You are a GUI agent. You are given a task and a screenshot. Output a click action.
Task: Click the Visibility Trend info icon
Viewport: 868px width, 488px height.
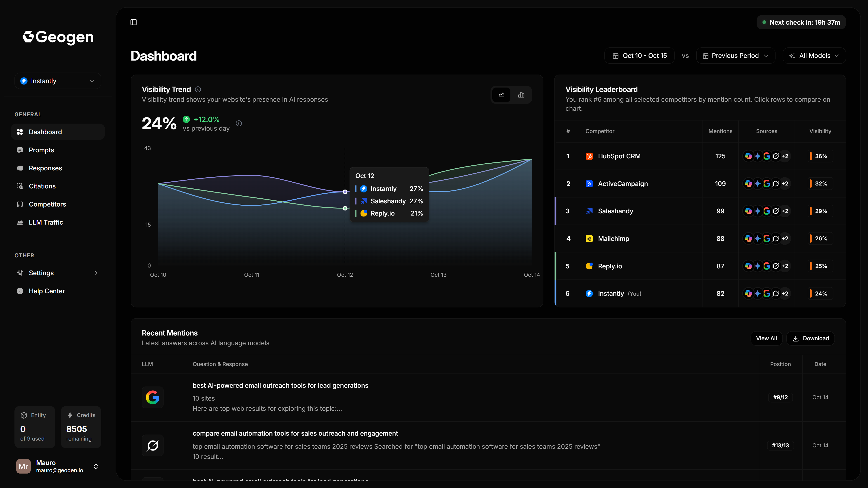pos(198,89)
